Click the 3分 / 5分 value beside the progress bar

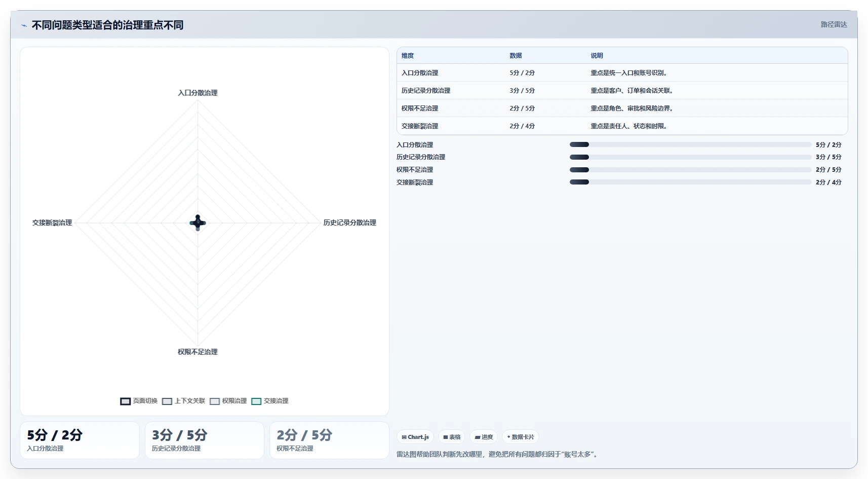click(828, 157)
